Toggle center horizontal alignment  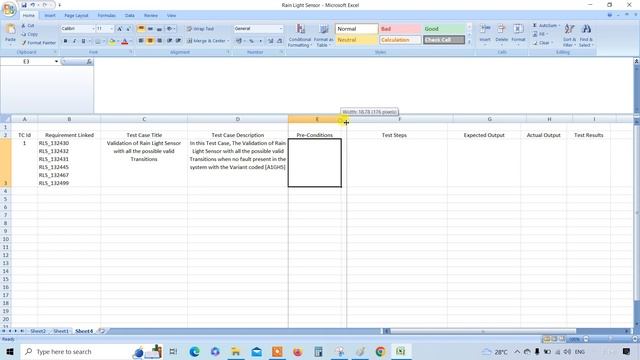coord(150,41)
